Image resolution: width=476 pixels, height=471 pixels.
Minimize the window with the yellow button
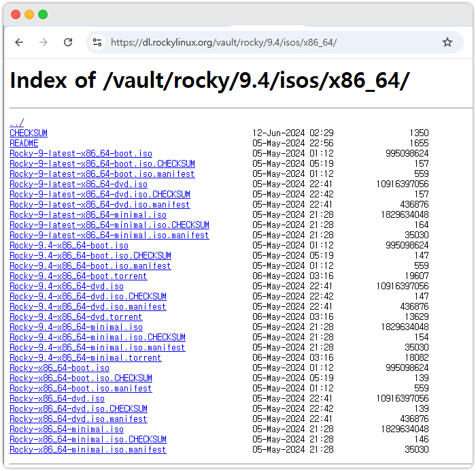click(x=29, y=14)
